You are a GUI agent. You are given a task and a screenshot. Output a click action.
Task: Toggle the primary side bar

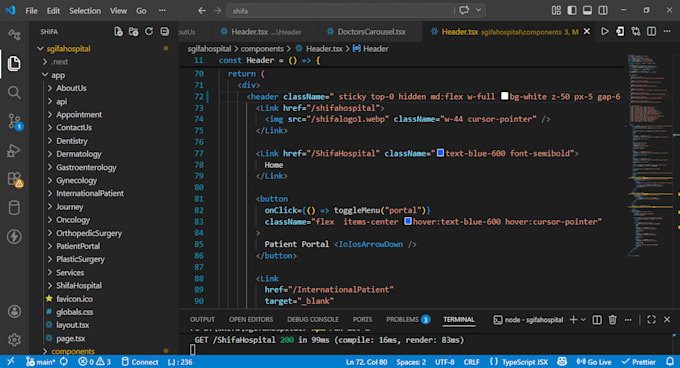click(x=572, y=11)
